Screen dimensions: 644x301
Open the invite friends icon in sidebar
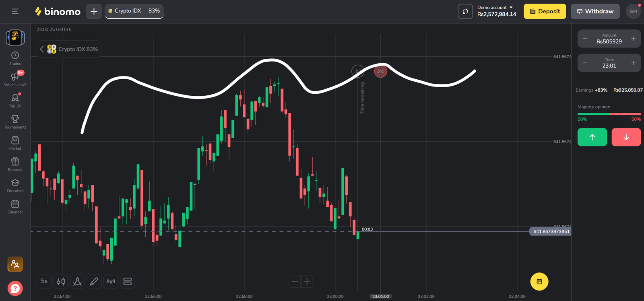(15, 264)
